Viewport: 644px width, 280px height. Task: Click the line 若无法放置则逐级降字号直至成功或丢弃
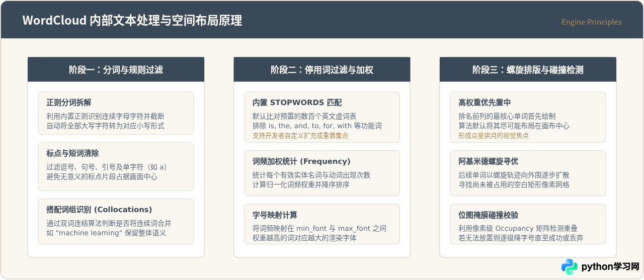tap(521, 238)
